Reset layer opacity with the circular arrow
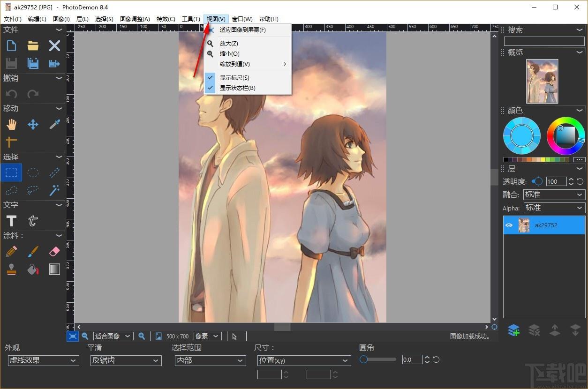 pyautogui.click(x=580, y=181)
